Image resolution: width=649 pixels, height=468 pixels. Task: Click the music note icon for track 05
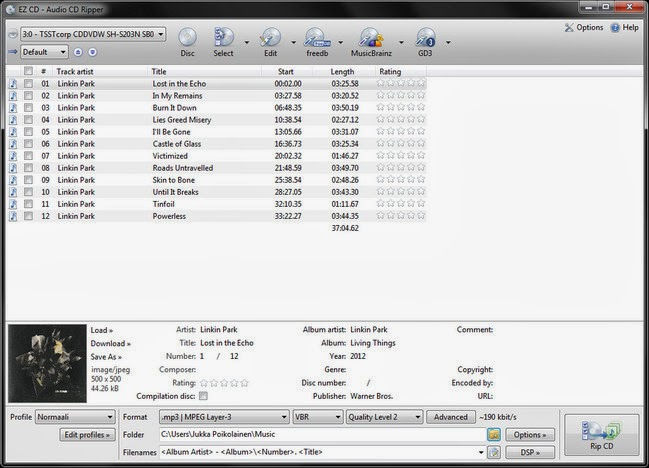tap(13, 132)
